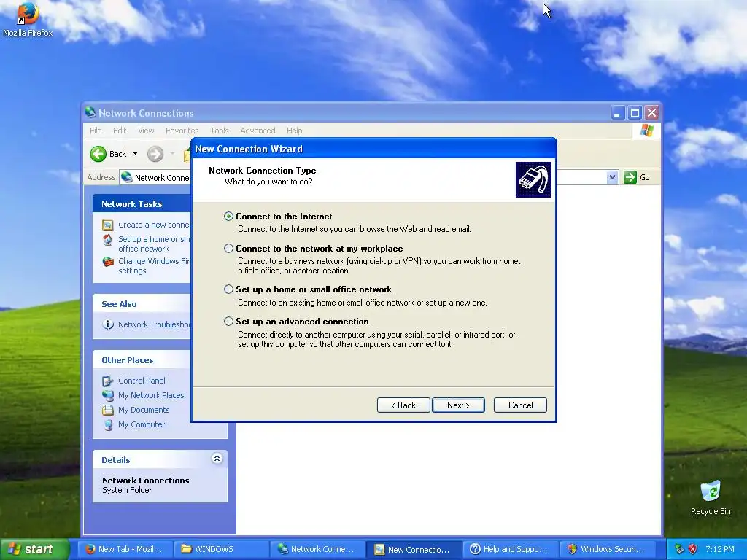Image resolution: width=747 pixels, height=560 pixels.
Task: Click the Control Panel icon in Other Places
Action: coord(108,381)
